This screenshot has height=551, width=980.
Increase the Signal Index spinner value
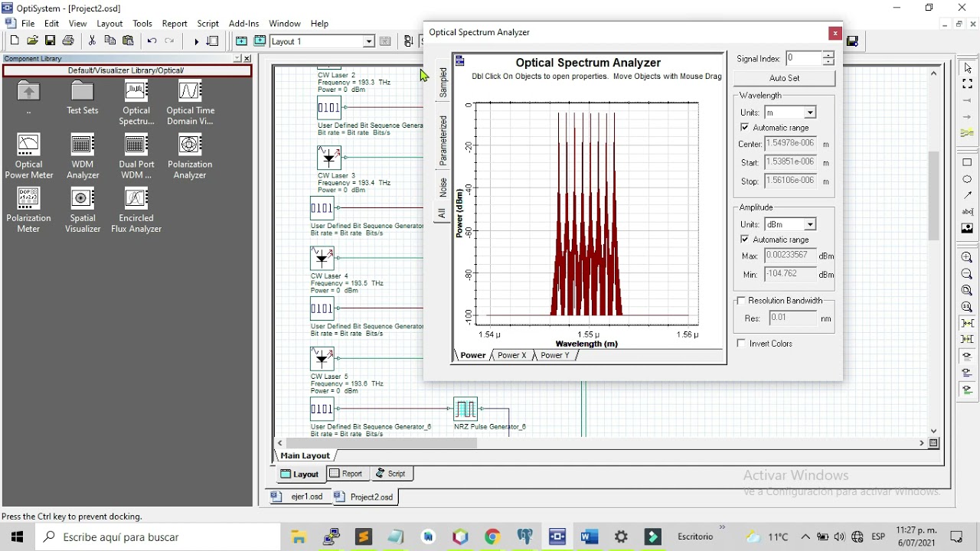828,55
